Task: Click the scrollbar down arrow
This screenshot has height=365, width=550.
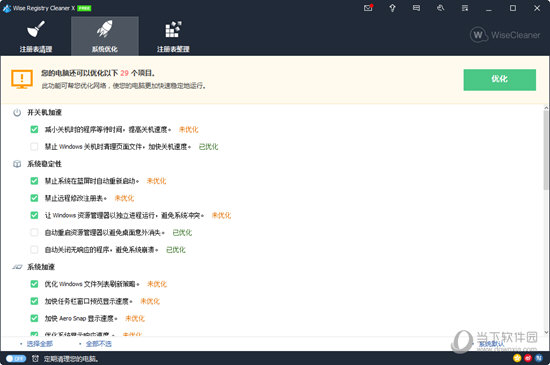Action: click(546, 332)
